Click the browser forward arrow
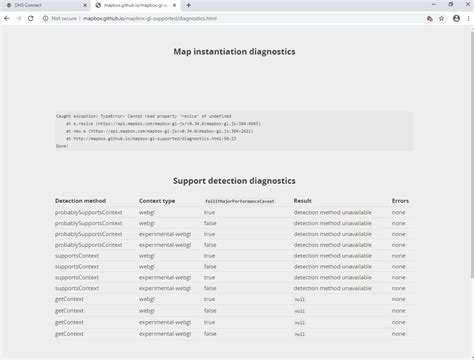474x360 pixels. click(19, 19)
